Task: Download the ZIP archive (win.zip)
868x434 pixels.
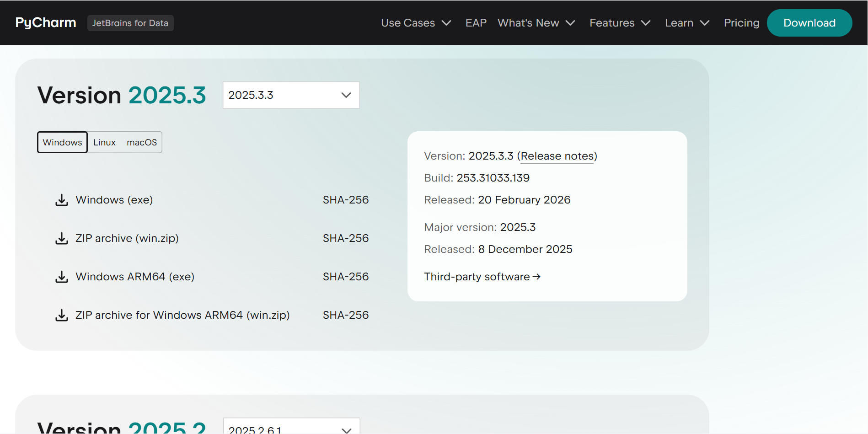Action: (127, 238)
